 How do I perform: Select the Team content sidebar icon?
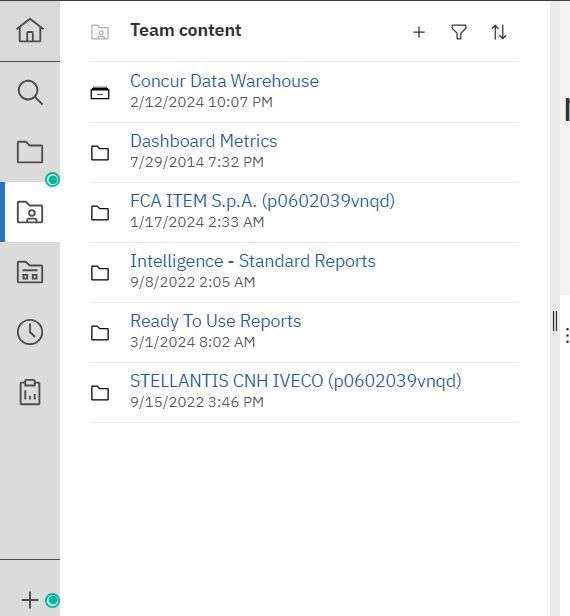(30, 213)
